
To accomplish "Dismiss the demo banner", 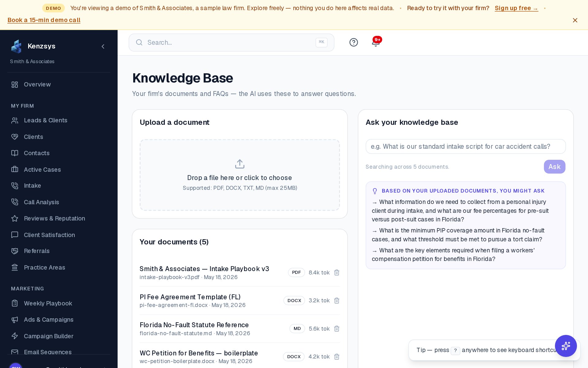I will (x=575, y=20).
